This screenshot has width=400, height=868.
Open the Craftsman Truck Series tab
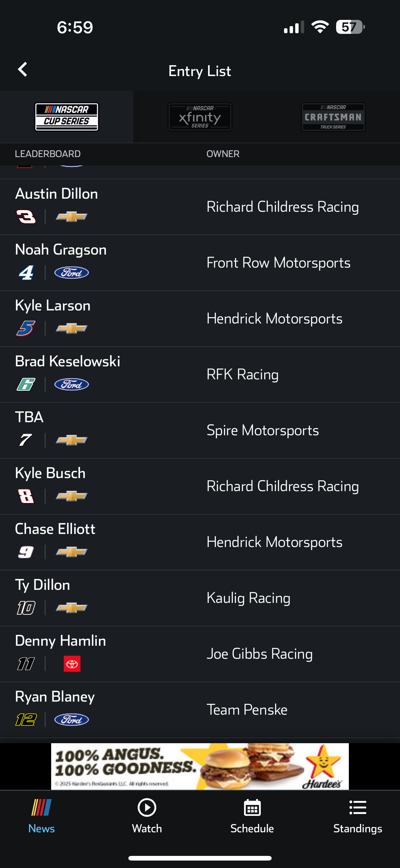[x=333, y=117]
